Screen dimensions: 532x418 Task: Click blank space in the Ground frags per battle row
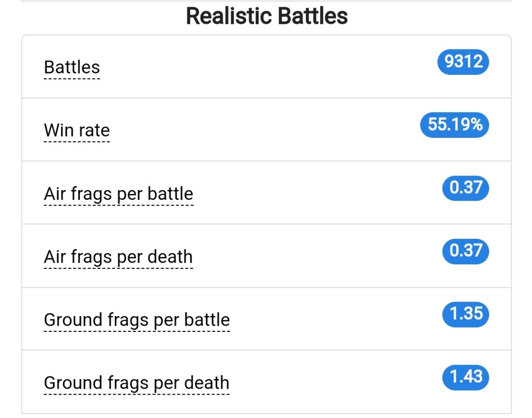[x=336, y=319]
